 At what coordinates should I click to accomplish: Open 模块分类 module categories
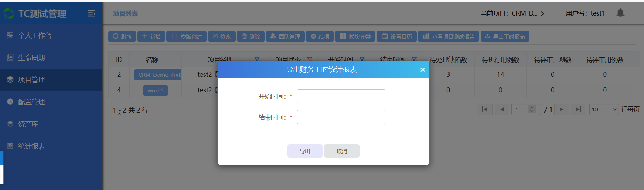pos(355,36)
